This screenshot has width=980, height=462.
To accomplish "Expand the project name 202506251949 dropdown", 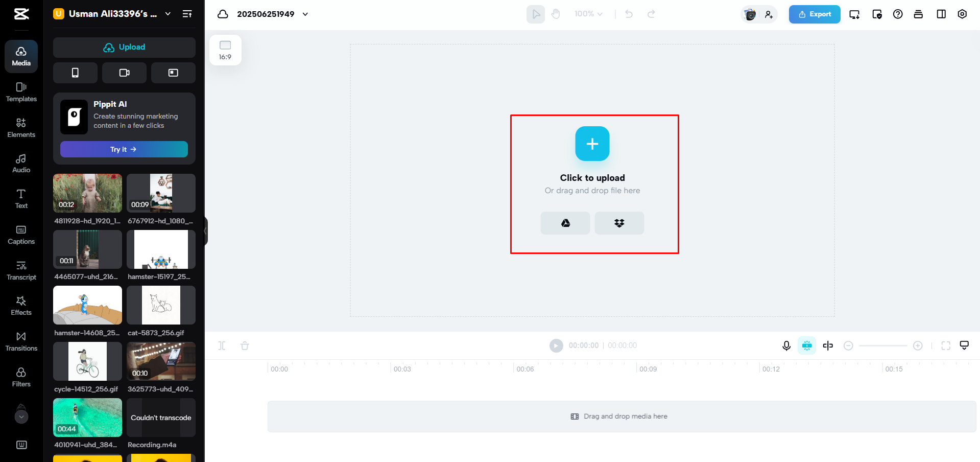I will 305,14.
